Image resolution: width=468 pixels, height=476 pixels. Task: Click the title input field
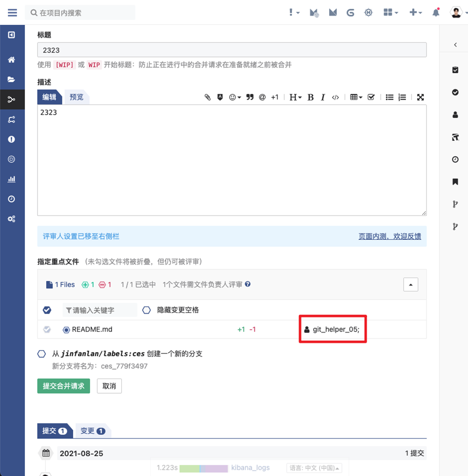[x=232, y=50]
